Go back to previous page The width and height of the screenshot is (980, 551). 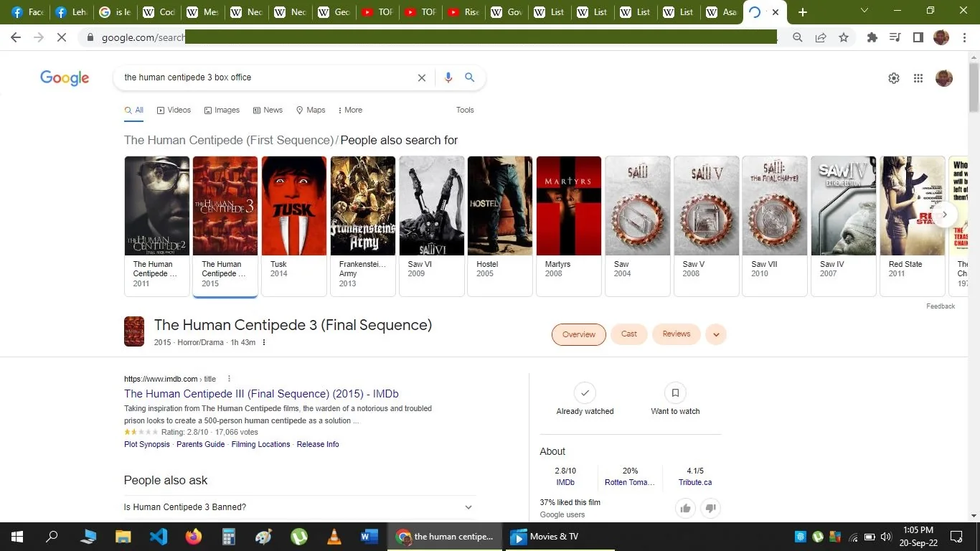pos(16,37)
